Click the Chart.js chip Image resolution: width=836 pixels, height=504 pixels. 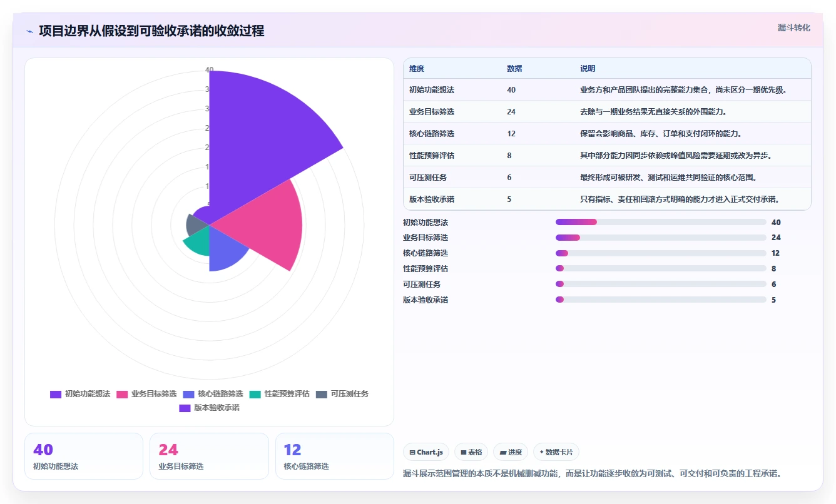click(x=426, y=452)
